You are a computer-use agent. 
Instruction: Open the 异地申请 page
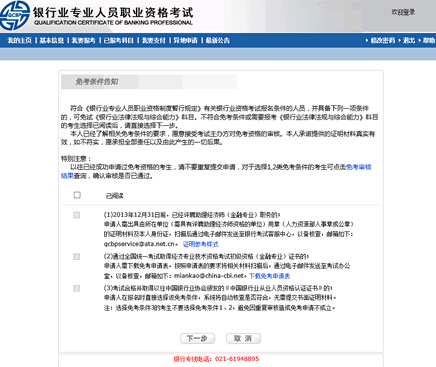coord(185,41)
